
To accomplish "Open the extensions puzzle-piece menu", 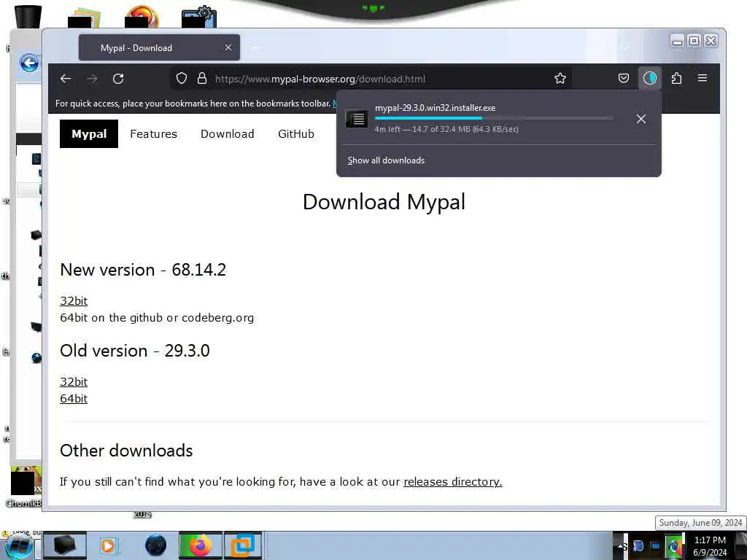I will 676,78.
